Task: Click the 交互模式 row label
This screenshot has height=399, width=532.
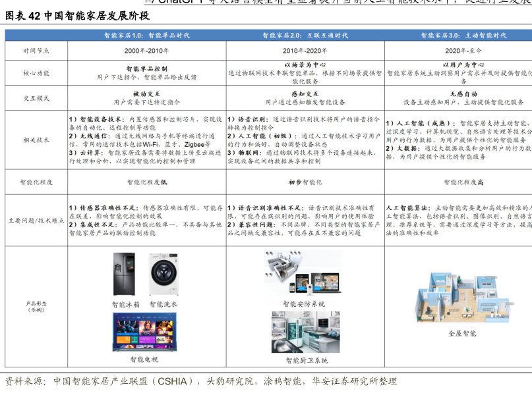Action: (36, 98)
